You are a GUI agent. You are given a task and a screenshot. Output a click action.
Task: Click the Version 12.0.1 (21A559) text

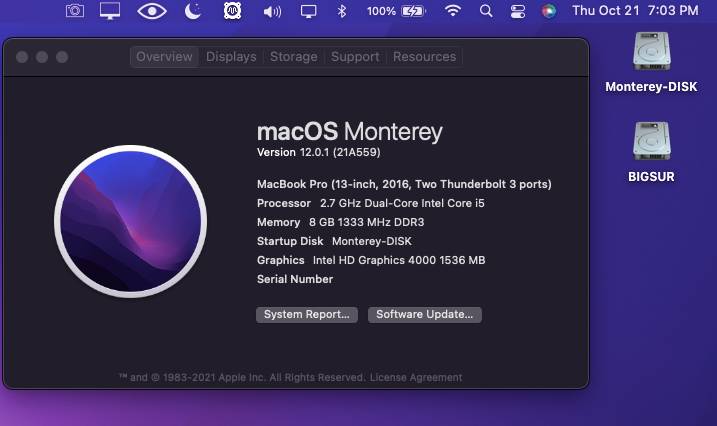319,152
